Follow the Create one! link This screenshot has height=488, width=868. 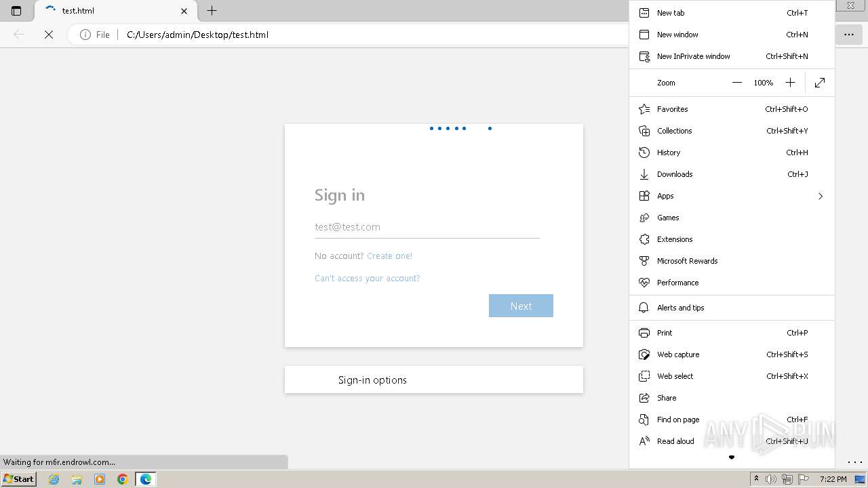click(x=389, y=256)
